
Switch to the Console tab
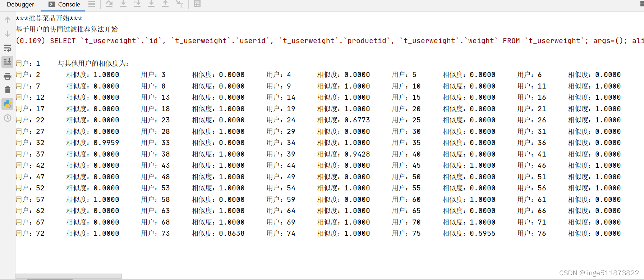64,4
